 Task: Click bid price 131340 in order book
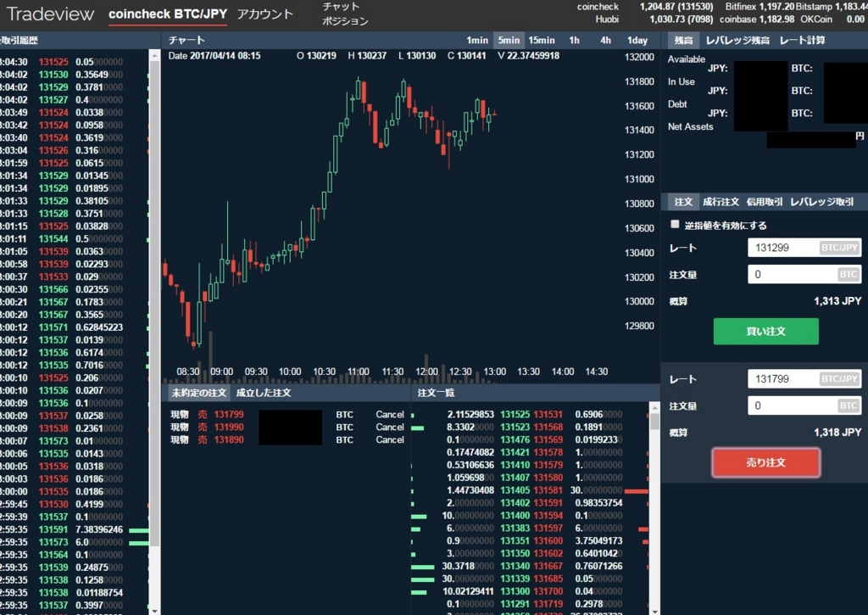[x=515, y=567]
